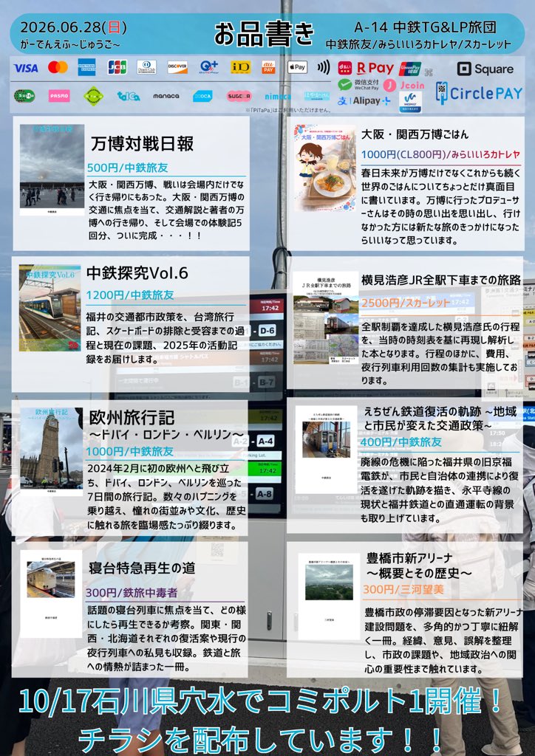Click the price 500円/中鉄旅友
Screen dimensions: 535x756
(127, 168)
